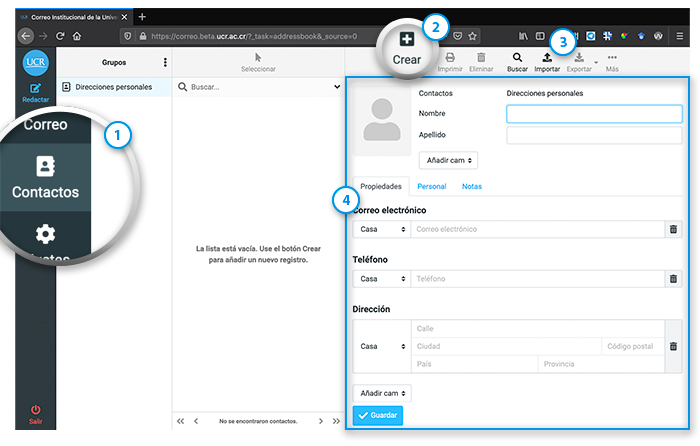Delete the Correo electrónico row with trash icon
The width and height of the screenshot is (700, 446).
tap(673, 230)
